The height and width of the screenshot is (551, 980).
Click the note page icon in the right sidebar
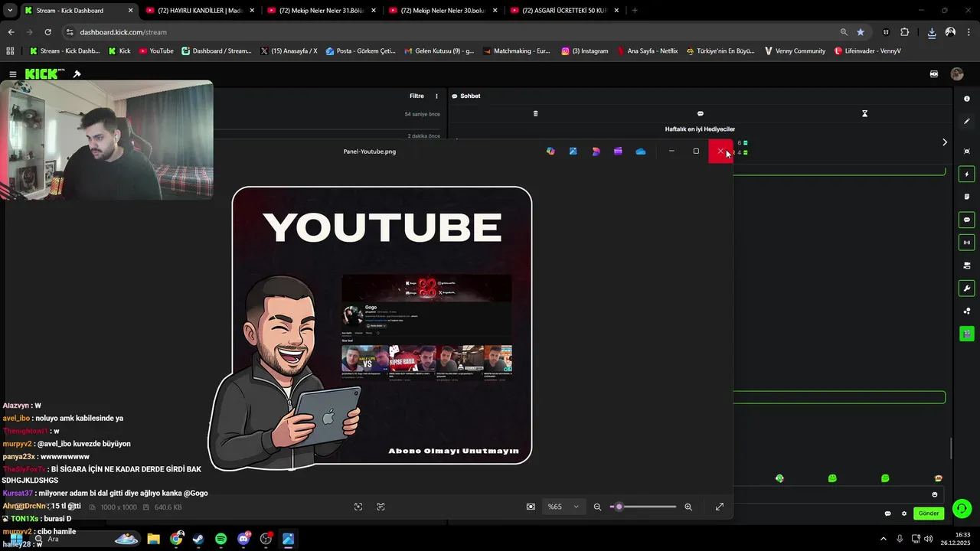click(x=967, y=197)
